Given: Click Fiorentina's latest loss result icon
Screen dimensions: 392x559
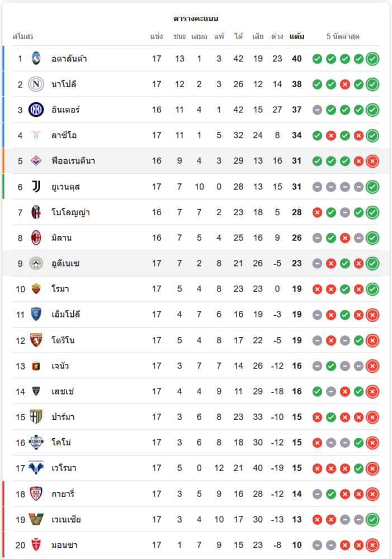Looking at the screenshot, I should point(372,161).
